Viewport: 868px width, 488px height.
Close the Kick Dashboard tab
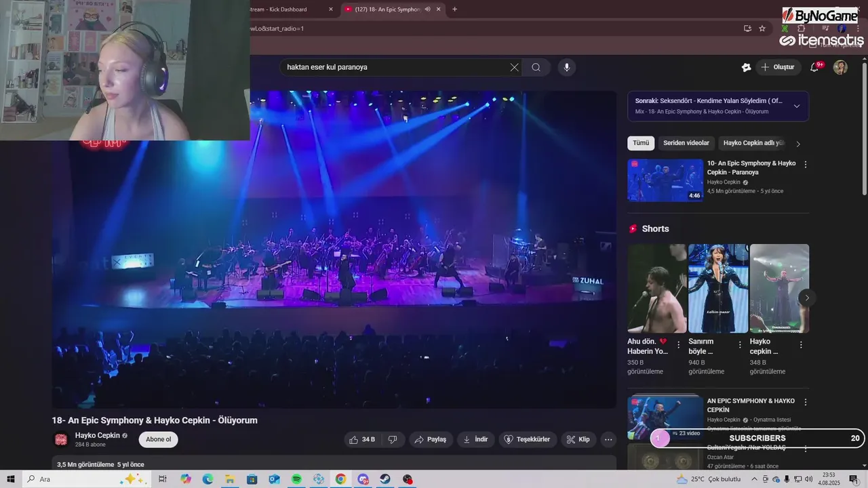coord(331,9)
